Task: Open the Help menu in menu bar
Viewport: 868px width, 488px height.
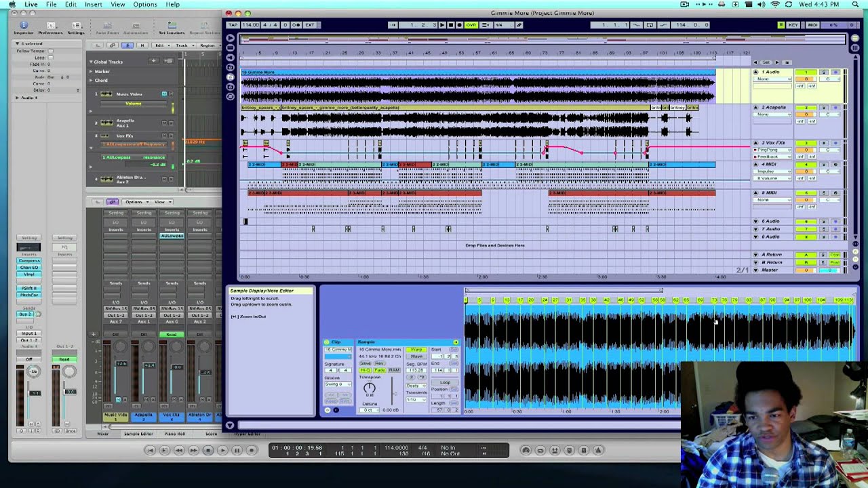Action: click(173, 5)
